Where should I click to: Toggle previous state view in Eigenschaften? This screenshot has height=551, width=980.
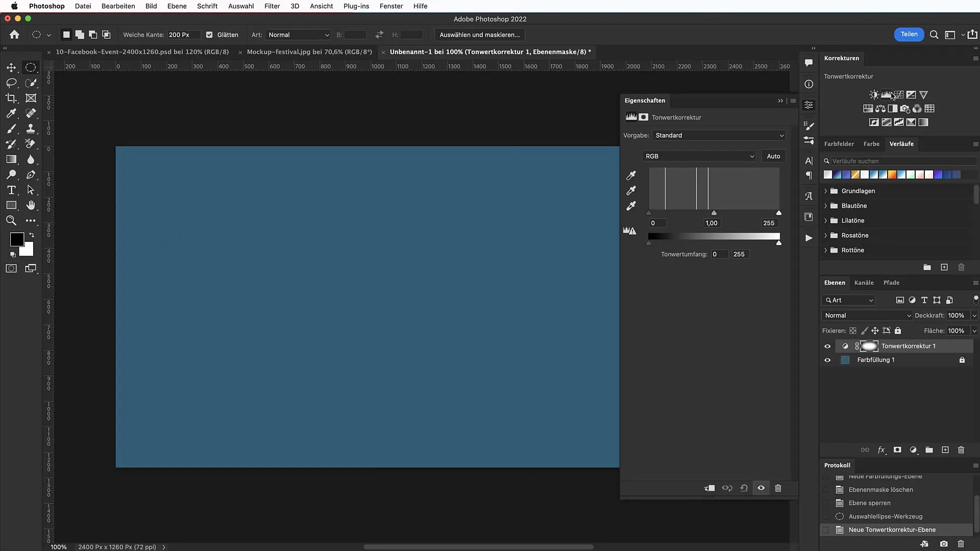pyautogui.click(x=727, y=488)
